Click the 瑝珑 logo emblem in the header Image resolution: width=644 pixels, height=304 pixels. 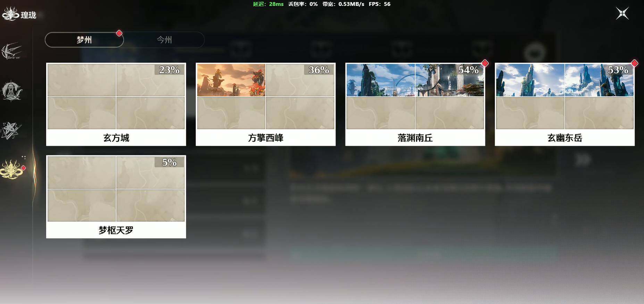tap(10, 14)
